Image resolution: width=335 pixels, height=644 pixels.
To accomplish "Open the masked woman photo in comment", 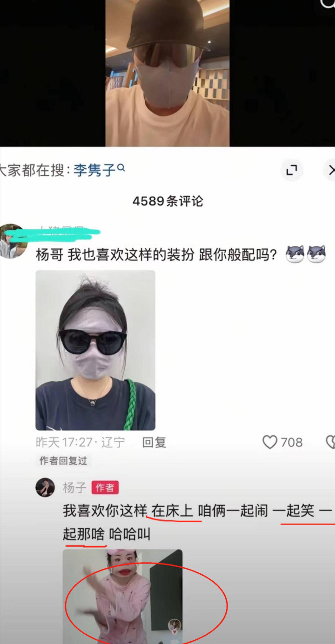I will [95, 350].
